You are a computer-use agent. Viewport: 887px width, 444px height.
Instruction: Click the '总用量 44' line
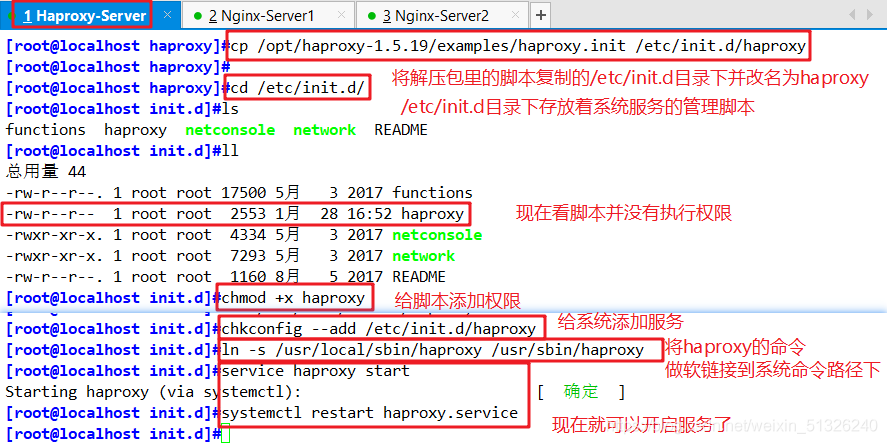[x=46, y=172]
